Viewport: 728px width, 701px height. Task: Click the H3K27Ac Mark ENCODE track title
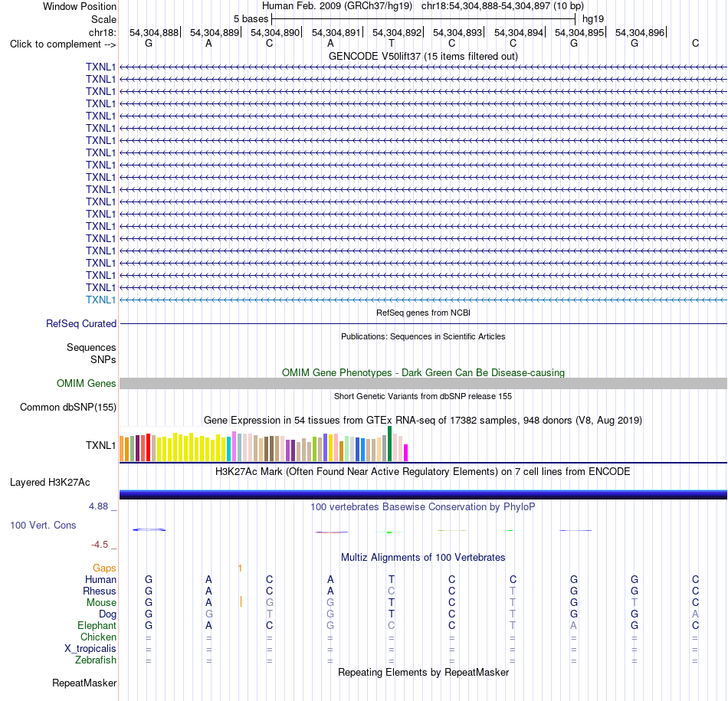[423, 472]
